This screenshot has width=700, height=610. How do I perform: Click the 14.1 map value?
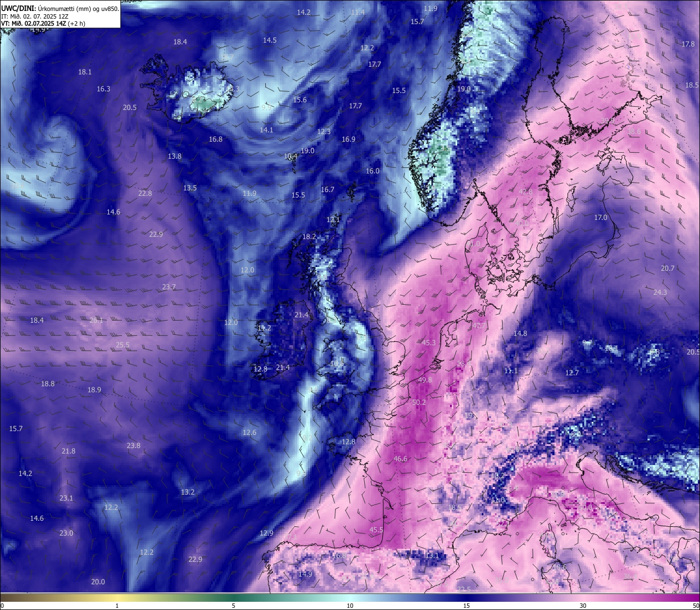point(266,130)
